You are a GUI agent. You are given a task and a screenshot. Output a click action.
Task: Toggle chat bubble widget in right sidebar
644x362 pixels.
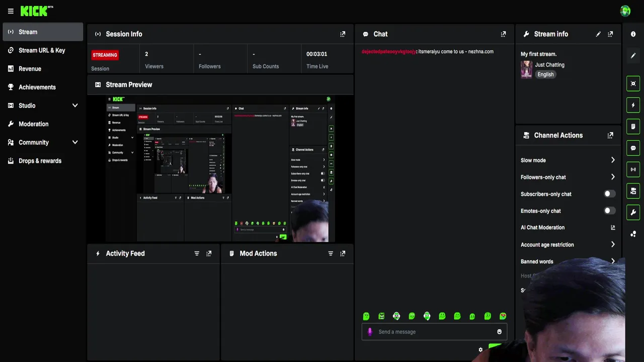click(633, 148)
